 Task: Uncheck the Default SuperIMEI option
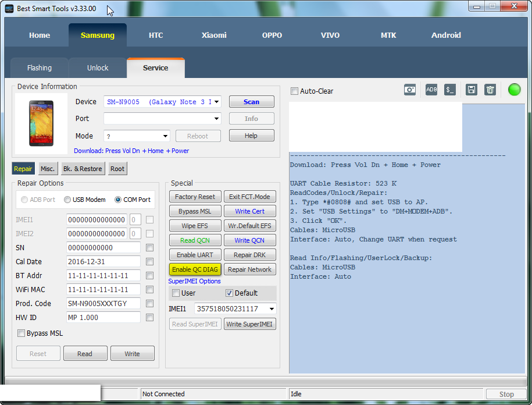229,293
